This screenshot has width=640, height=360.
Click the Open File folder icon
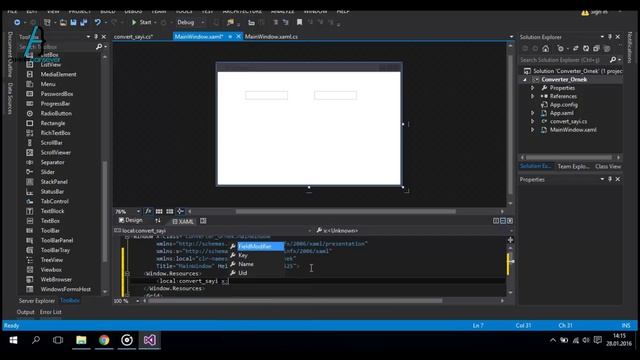[x=63, y=22]
